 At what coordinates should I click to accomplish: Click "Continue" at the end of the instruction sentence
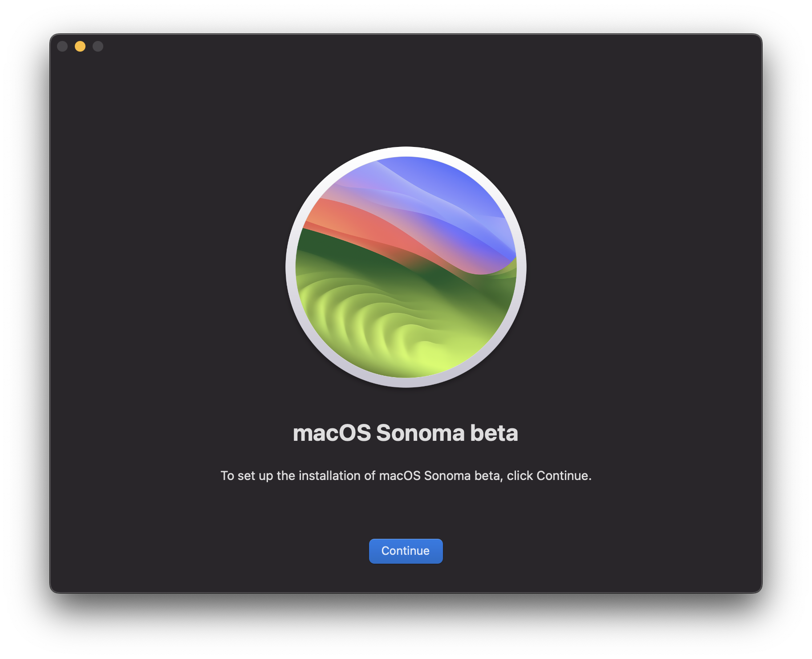(563, 476)
